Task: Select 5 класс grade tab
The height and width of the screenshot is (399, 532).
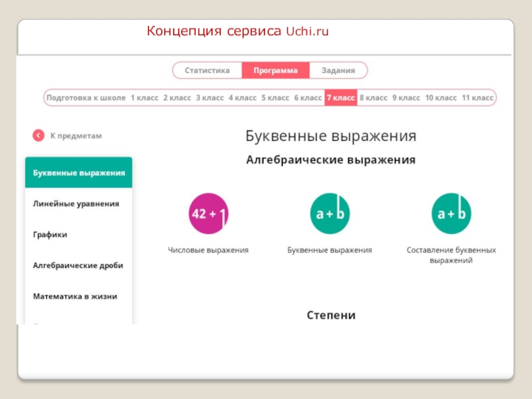Action: click(x=275, y=98)
